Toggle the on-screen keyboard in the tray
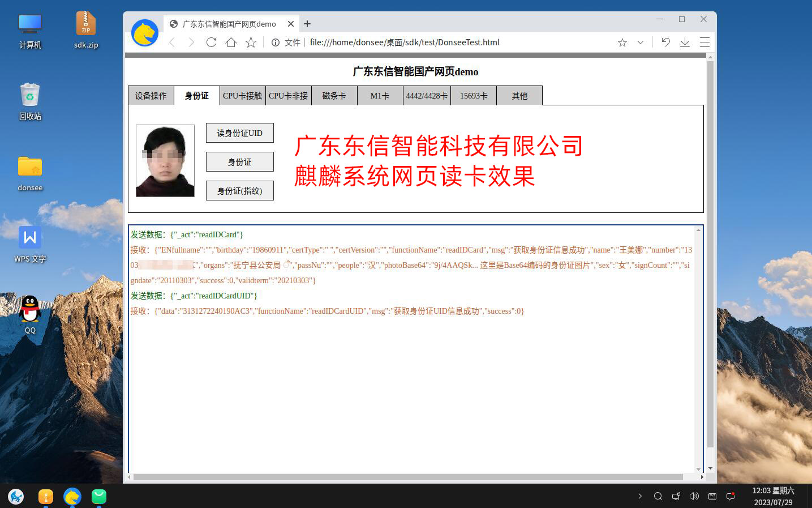Screen dimensions: 812x508 (x=712, y=496)
